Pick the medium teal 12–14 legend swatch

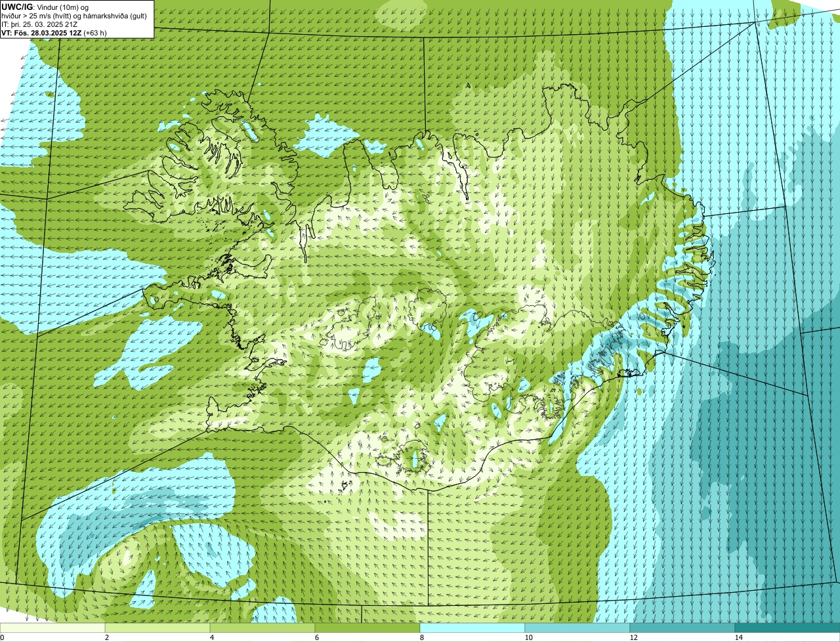(682, 628)
